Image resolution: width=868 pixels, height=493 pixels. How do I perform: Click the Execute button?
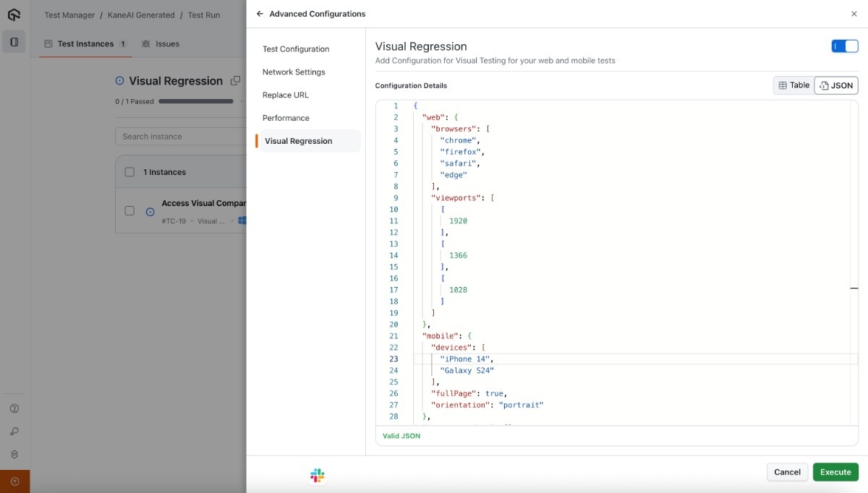tap(835, 471)
